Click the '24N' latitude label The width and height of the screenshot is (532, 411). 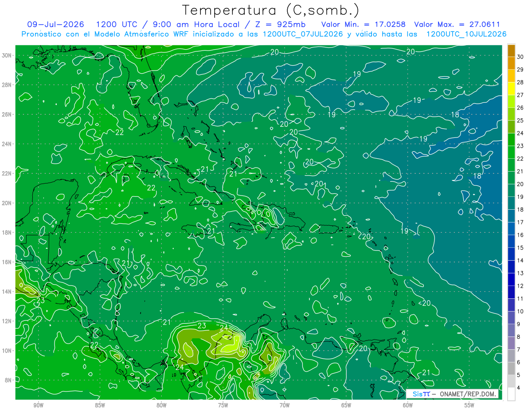pos(7,144)
